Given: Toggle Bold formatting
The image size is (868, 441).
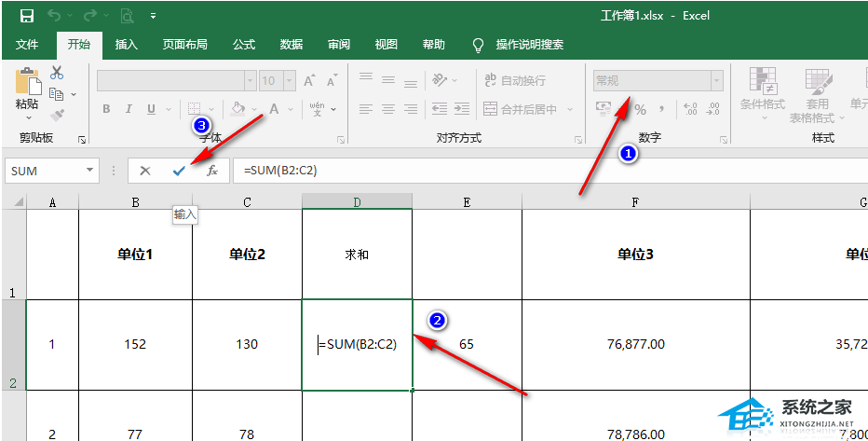Looking at the screenshot, I should 106,109.
